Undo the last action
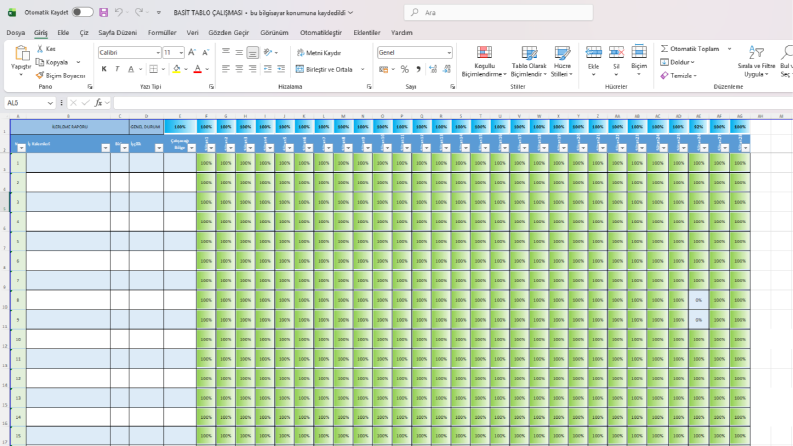This screenshot has height=446, width=793. [118, 12]
